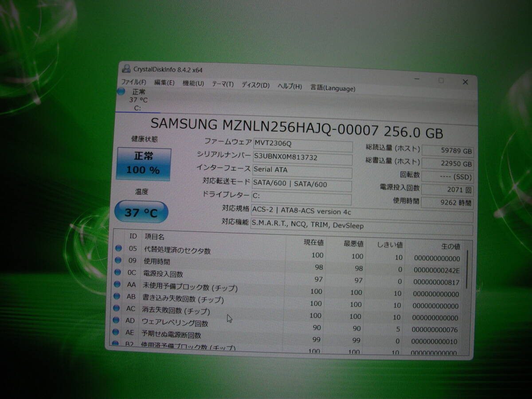Click the status dot of attribute AD

116,319
